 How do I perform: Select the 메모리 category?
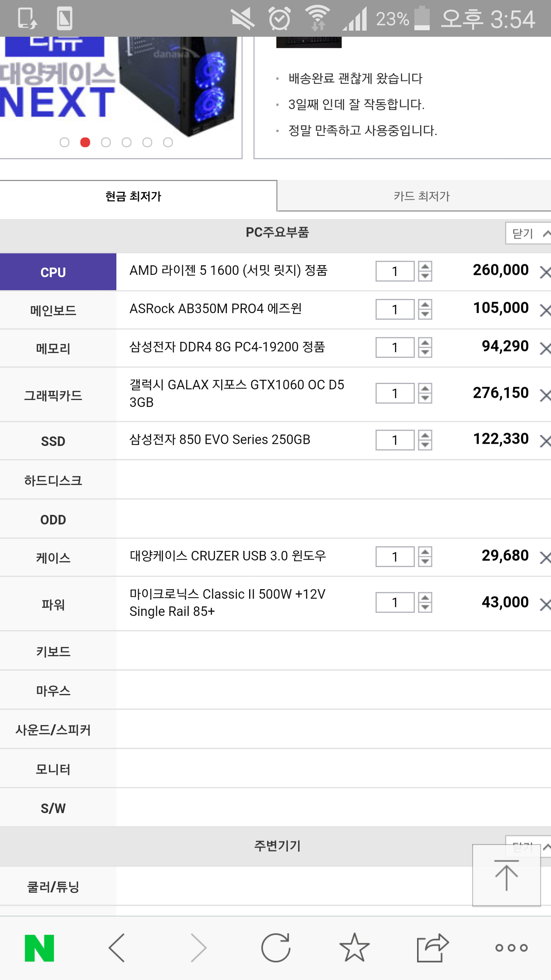[x=58, y=348]
